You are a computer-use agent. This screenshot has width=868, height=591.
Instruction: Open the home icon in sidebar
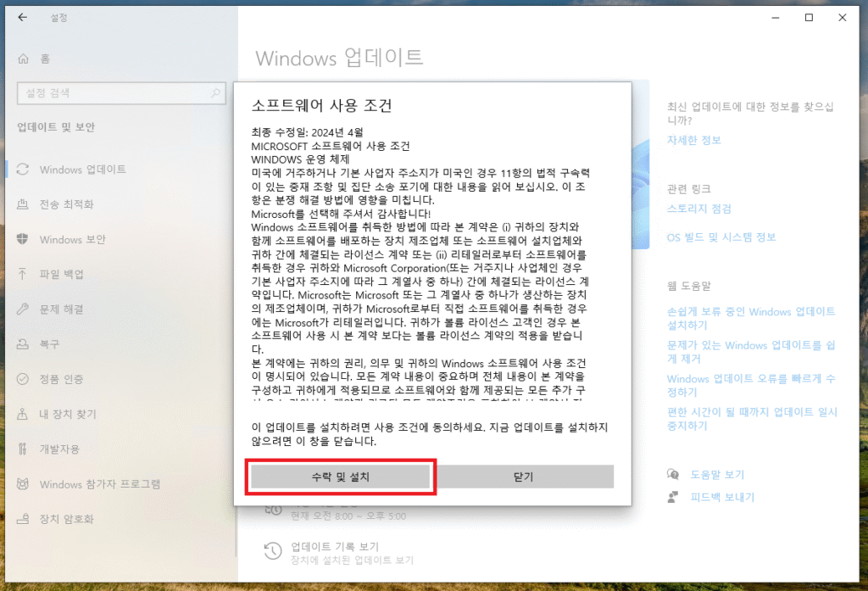(23, 59)
